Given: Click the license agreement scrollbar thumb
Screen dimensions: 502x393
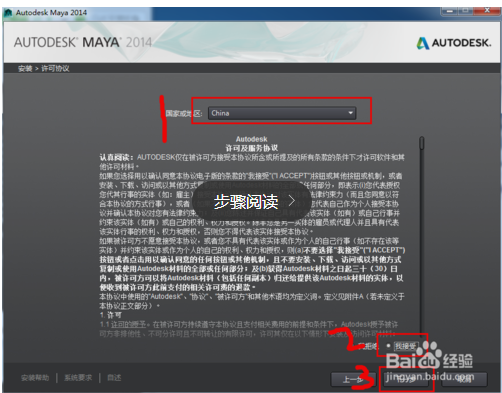Looking at the screenshot, I should coord(422,143).
